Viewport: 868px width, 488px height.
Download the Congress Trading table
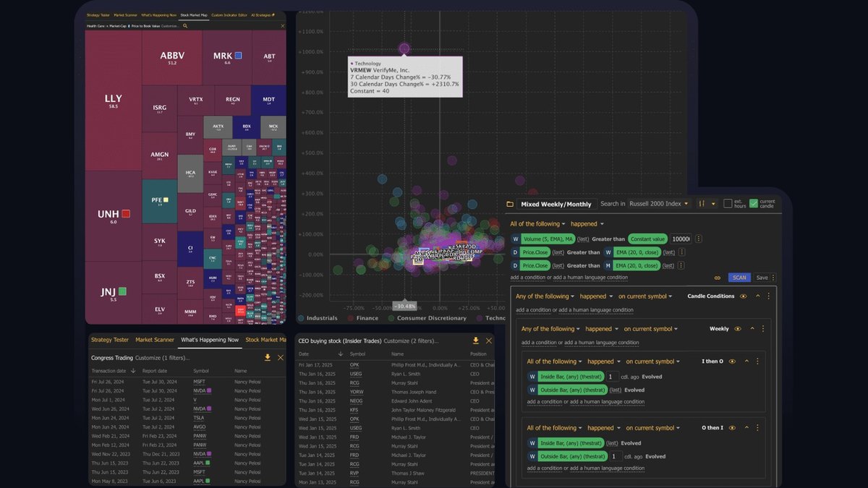click(x=268, y=357)
